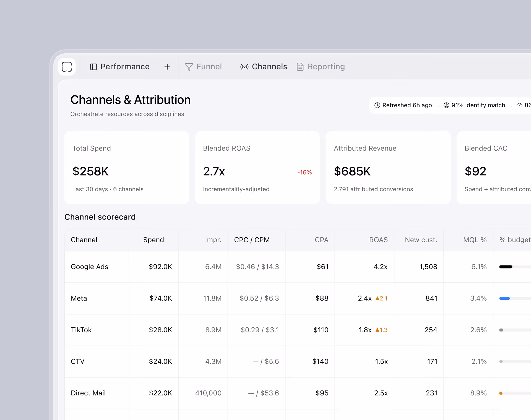Click the 8.9% MQL value
531x420 pixels.
[x=478, y=393]
